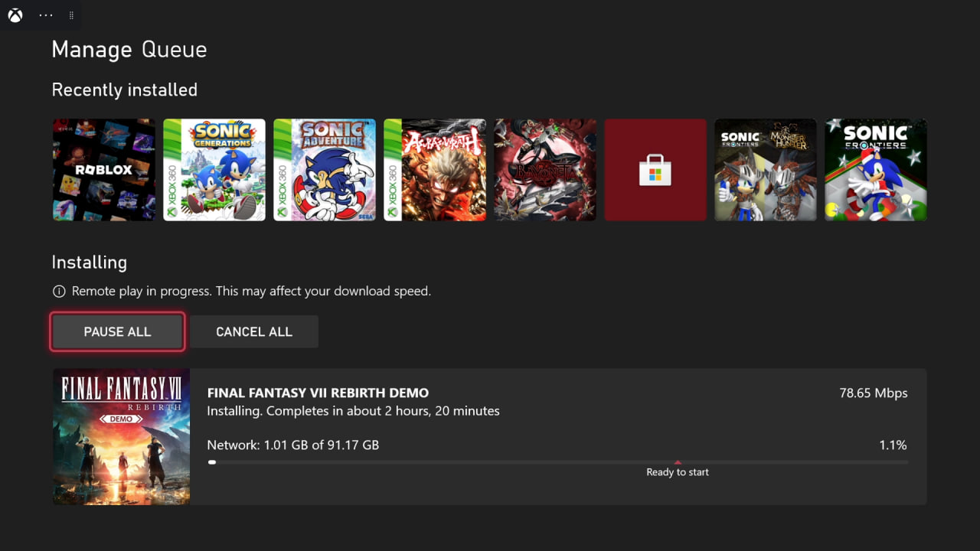Open the Asura's Wrath tile
Viewport: 980px width, 551px height.
(x=435, y=170)
